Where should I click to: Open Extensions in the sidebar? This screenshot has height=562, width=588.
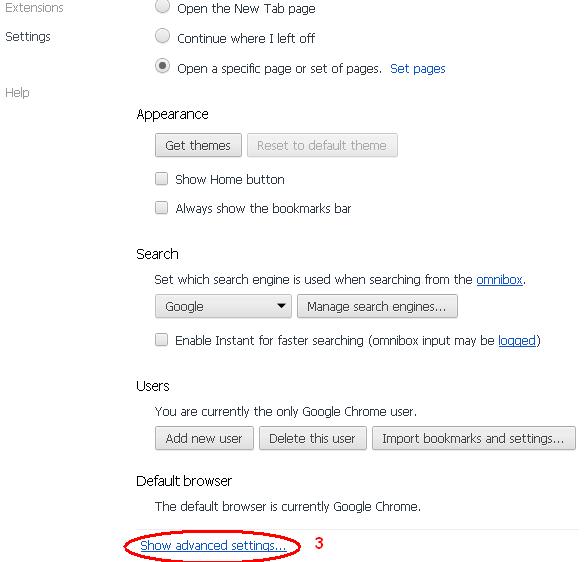(34, 7)
